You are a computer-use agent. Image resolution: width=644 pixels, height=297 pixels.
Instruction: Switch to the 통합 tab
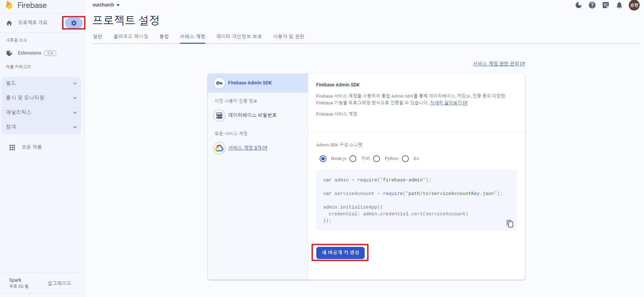pyautogui.click(x=164, y=37)
